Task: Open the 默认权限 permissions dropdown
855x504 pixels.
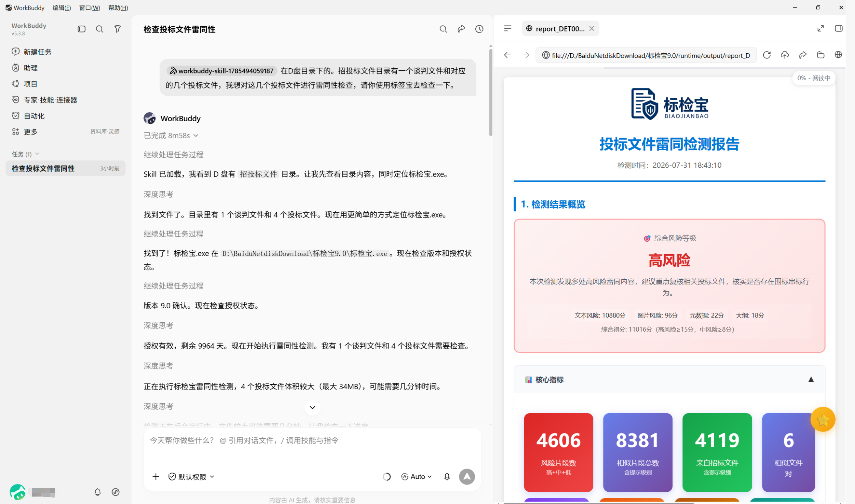Action: pos(191,476)
